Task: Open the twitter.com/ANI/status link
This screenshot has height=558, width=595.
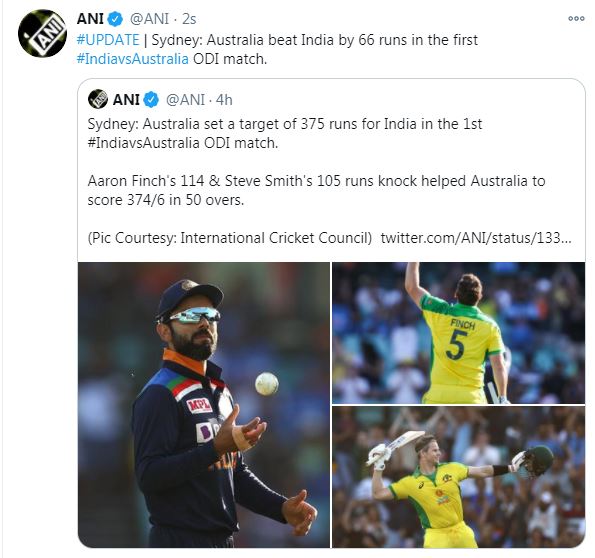Action: click(476, 238)
